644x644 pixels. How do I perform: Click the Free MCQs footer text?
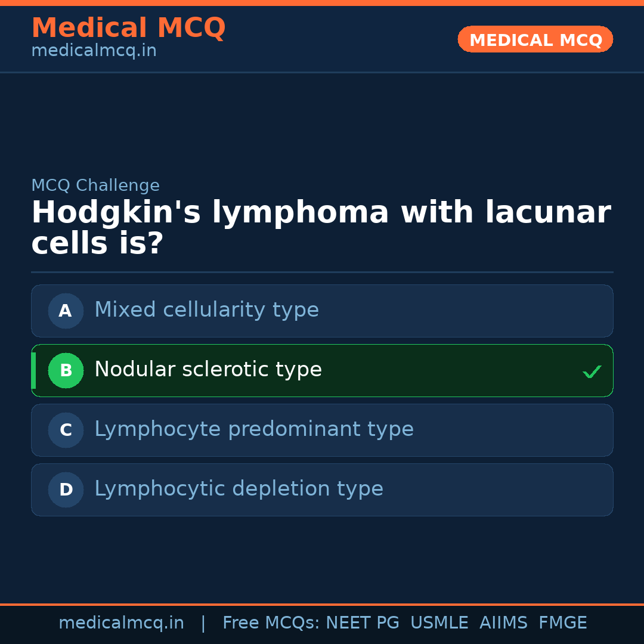point(271,623)
